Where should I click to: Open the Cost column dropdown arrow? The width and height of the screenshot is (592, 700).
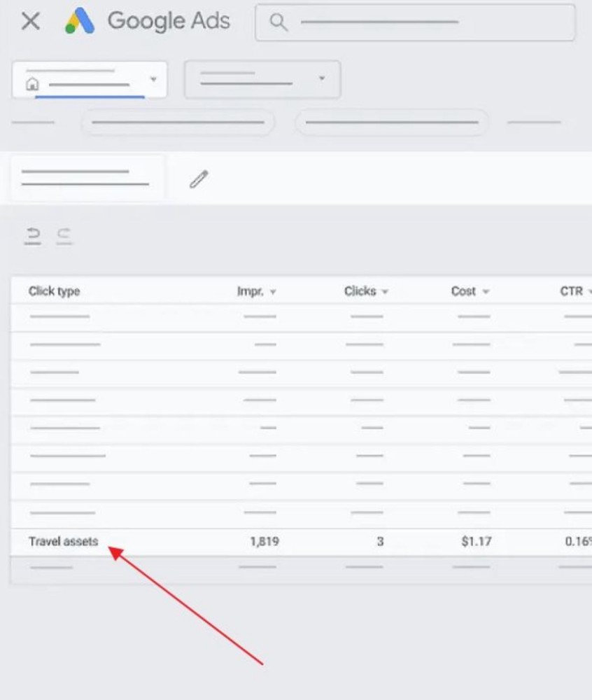pos(486,292)
